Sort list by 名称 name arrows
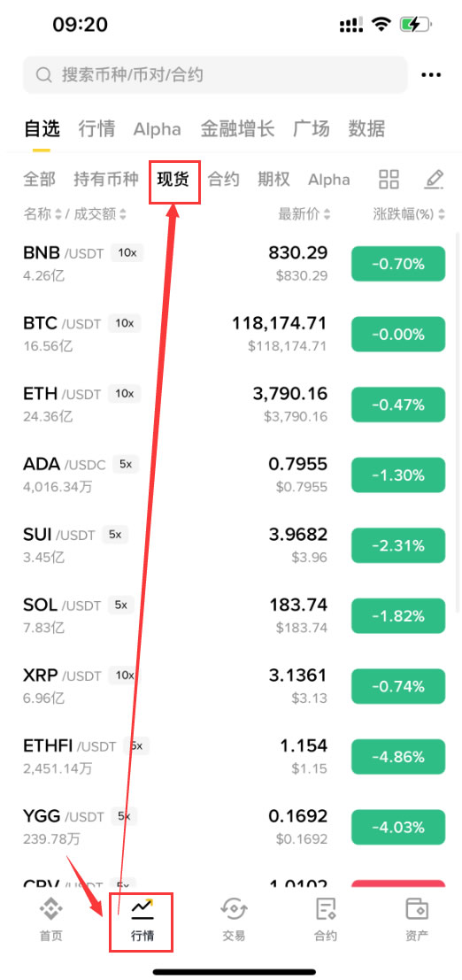Screen dimensions: 462x980 [x=58, y=214]
